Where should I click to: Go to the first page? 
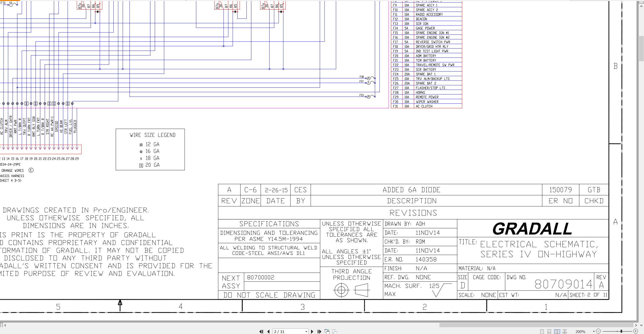pos(261,331)
